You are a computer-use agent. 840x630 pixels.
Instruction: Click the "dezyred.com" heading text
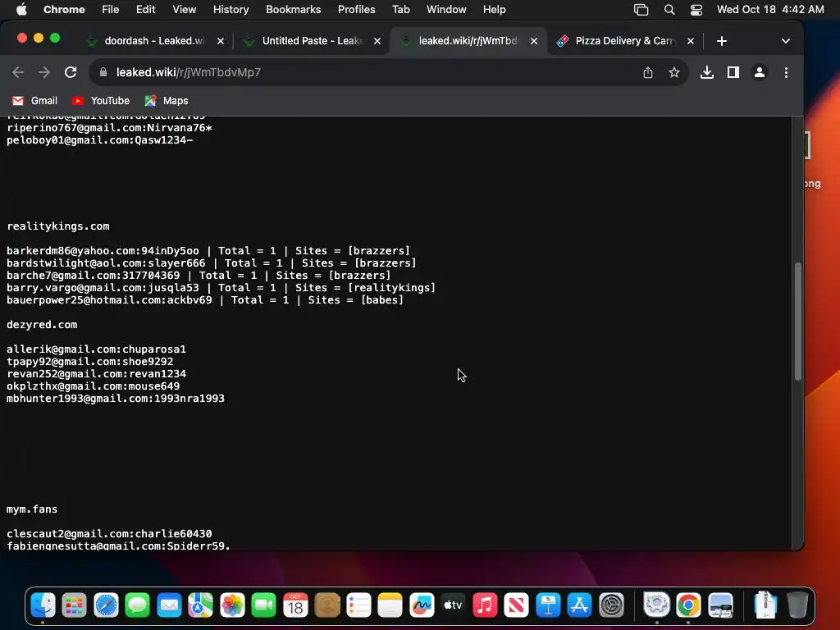click(42, 325)
